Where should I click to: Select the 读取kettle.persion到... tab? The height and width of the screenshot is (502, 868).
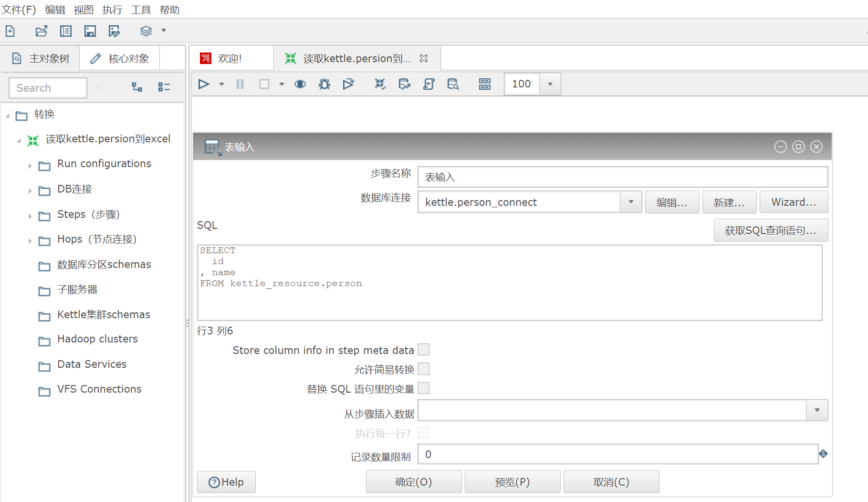(x=357, y=58)
